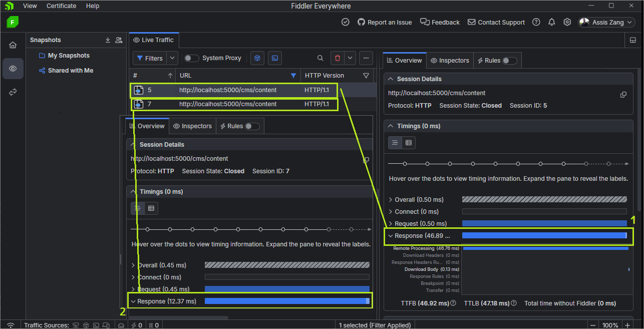Click Report an Issue link
Image resolution: width=644 pixels, height=329 pixels.
click(385, 22)
